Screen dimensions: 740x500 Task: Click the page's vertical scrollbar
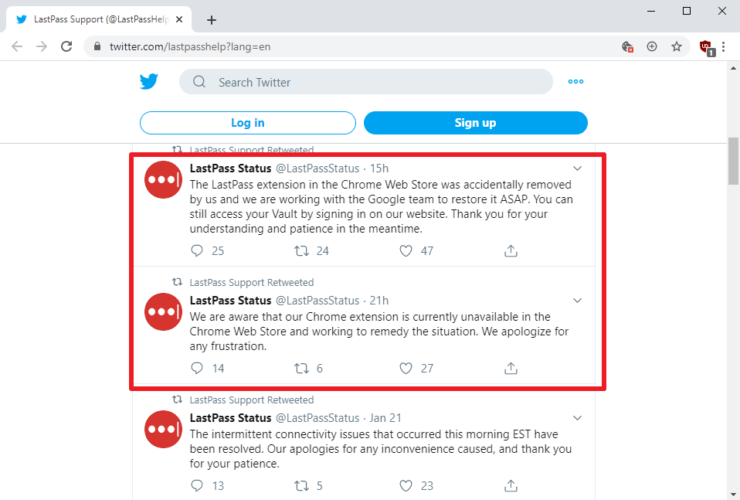click(x=732, y=158)
